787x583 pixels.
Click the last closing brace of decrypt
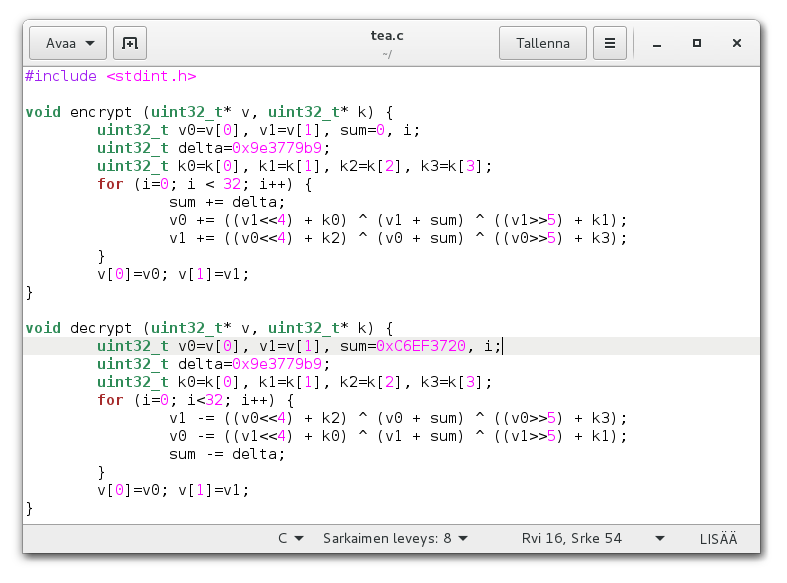click(x=29, y=508)
